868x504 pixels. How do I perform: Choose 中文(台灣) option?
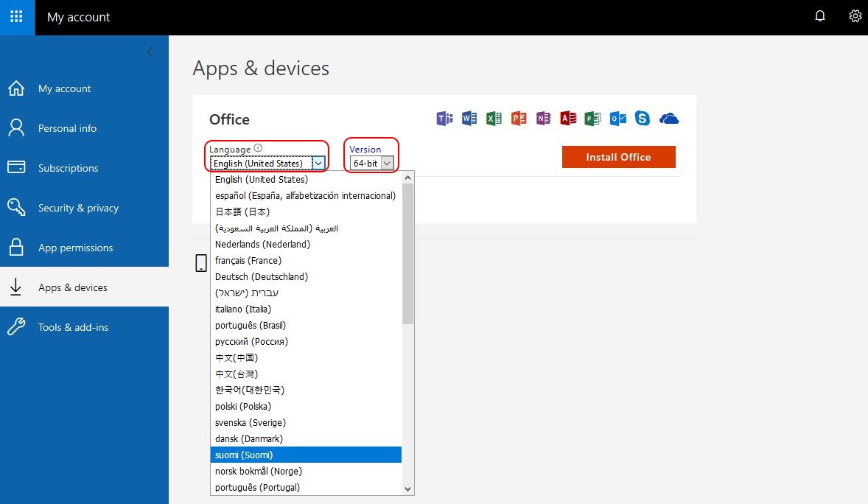point(306,374)
